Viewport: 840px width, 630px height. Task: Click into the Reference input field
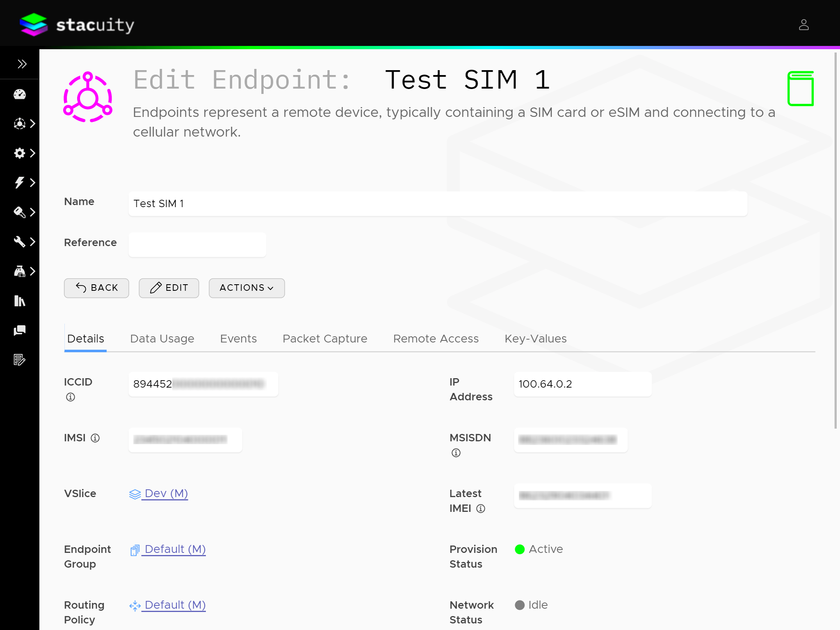197,245
